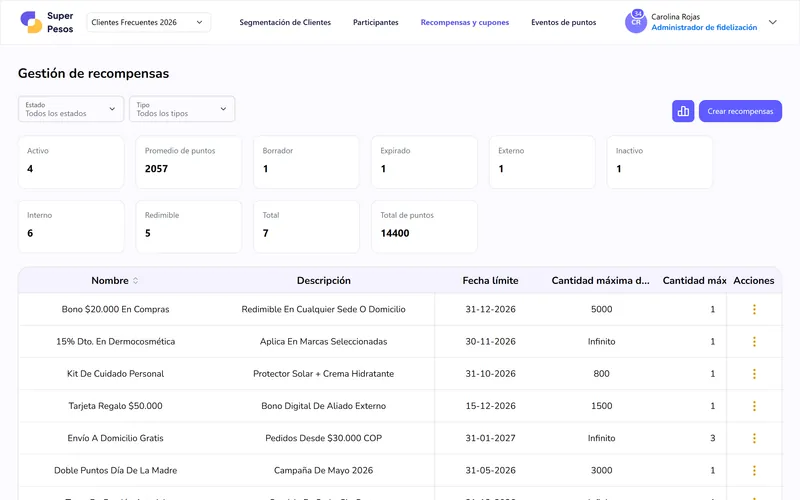
Task: Click the date 31-10-2026
Action: pos(490,373)
